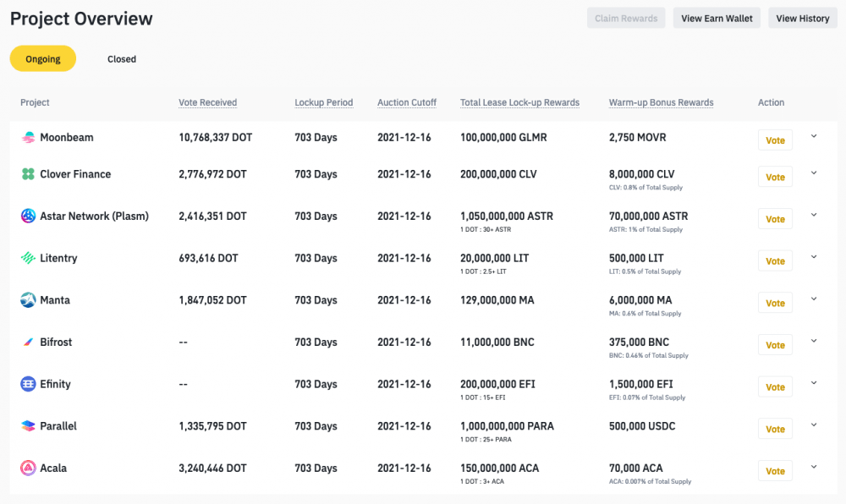Expand the Moonbeam row details chevron

pyautogui.click(x=814, y=136)
